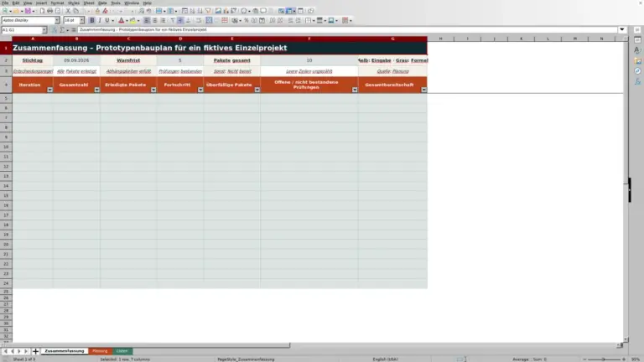Click the Cut scissors icon
The height and width of the screenshot is (362, 644).
pos(68,11)
